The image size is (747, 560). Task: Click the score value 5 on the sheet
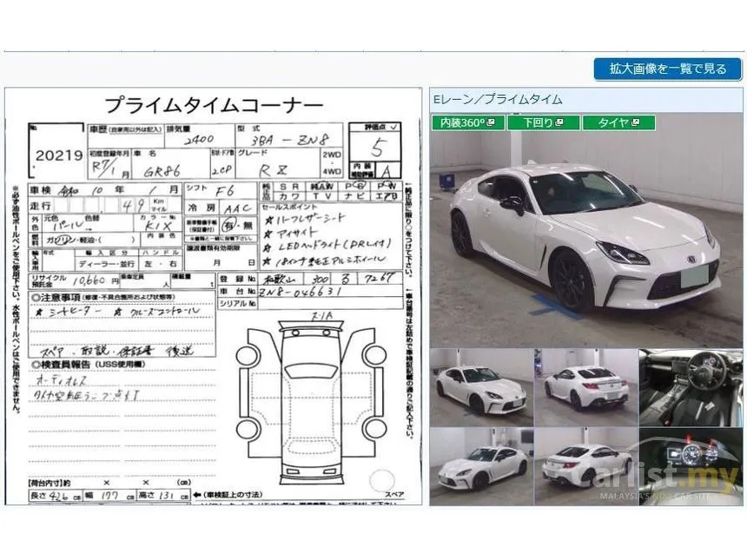point(377,148)
